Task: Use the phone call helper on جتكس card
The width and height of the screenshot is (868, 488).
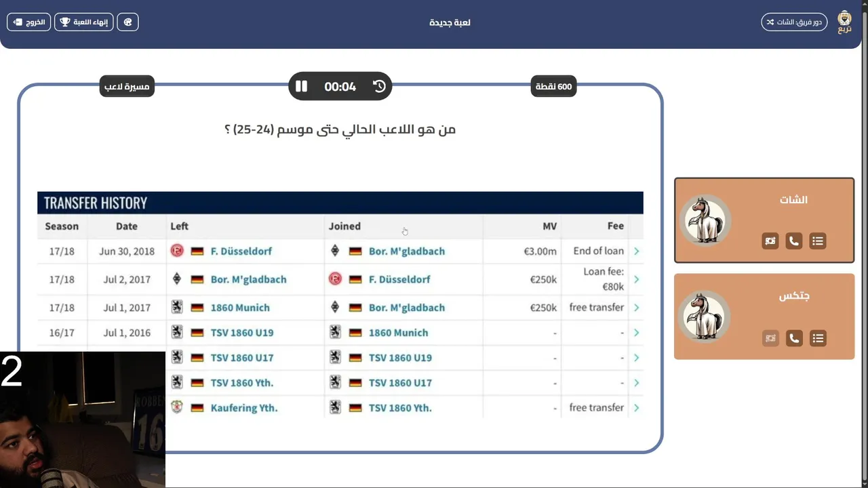Action: point(794,338)
